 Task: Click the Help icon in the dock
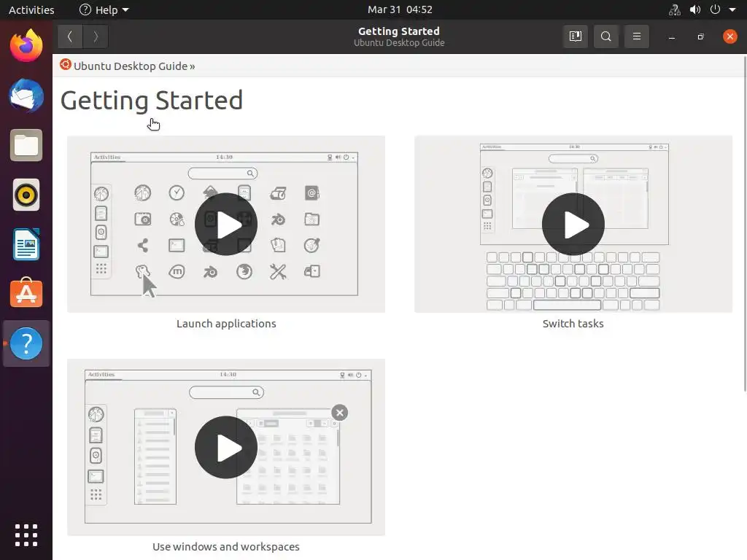[26, 343]
